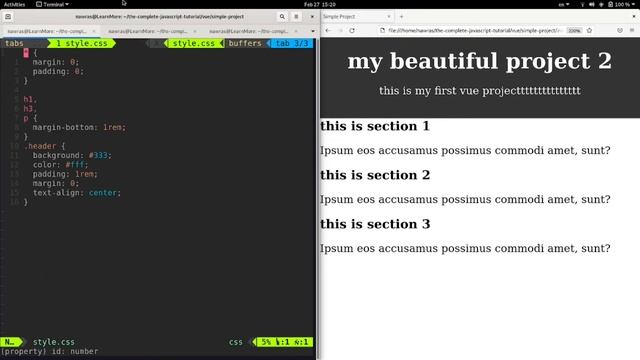Screen dimensions: 640x360
Task: Open the keyboard language 'en' dropdown
Action: [564, 4]
